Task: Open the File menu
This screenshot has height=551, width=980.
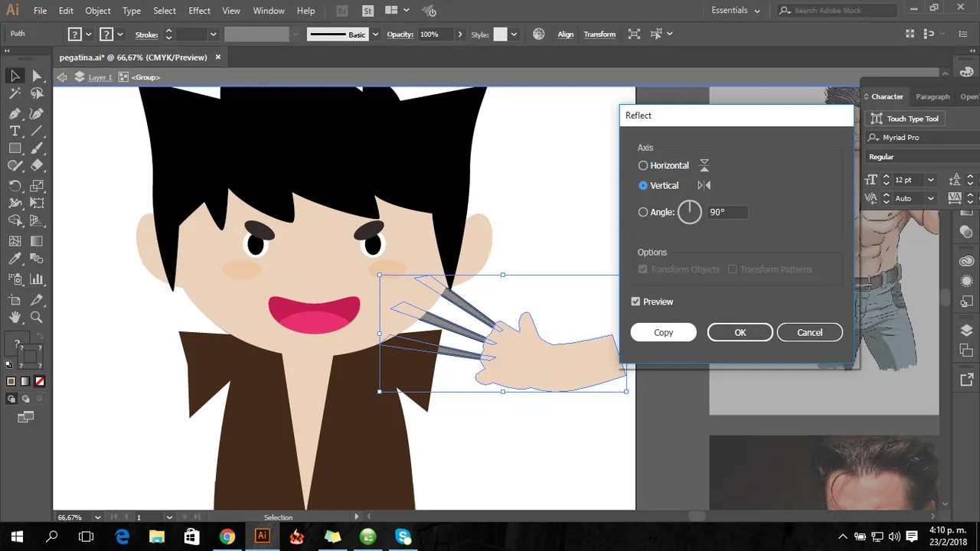Action: pos(40,11)
